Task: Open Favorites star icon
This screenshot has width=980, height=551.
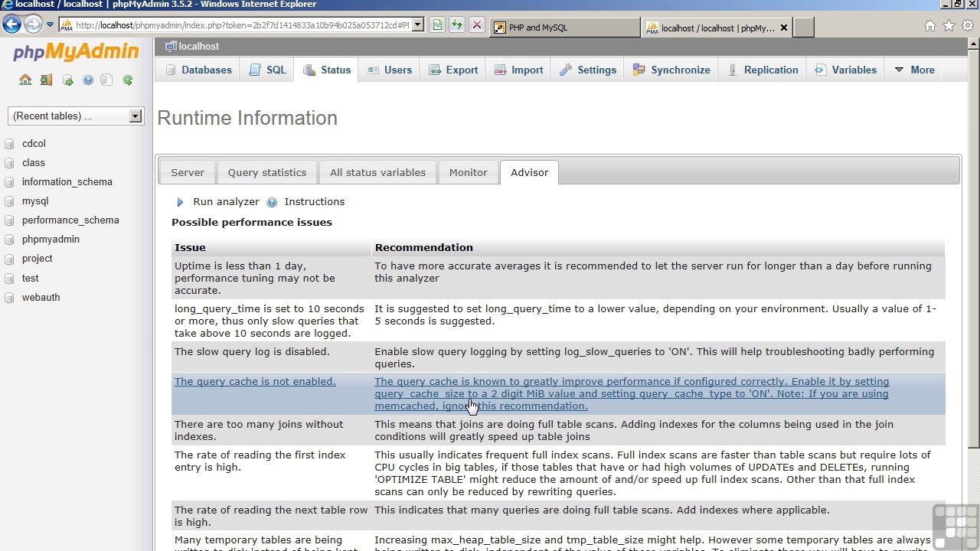Action: [x=949, y=26]
